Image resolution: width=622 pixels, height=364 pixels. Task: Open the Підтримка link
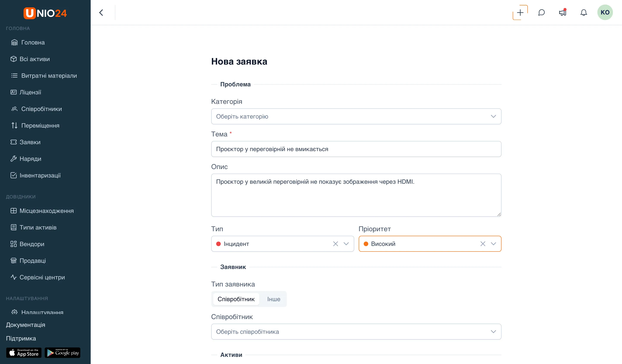[21, 338]
